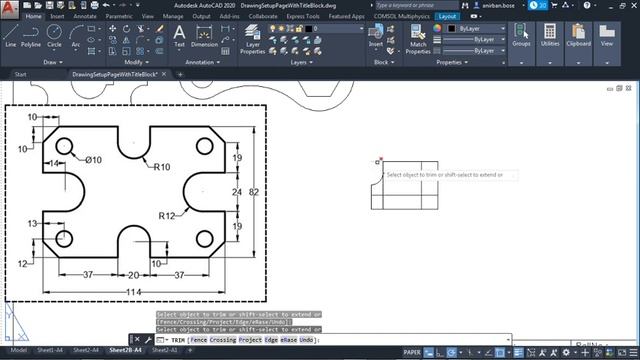
Task: Toggle object snap in status bar
Action: [x=500, y=352]
